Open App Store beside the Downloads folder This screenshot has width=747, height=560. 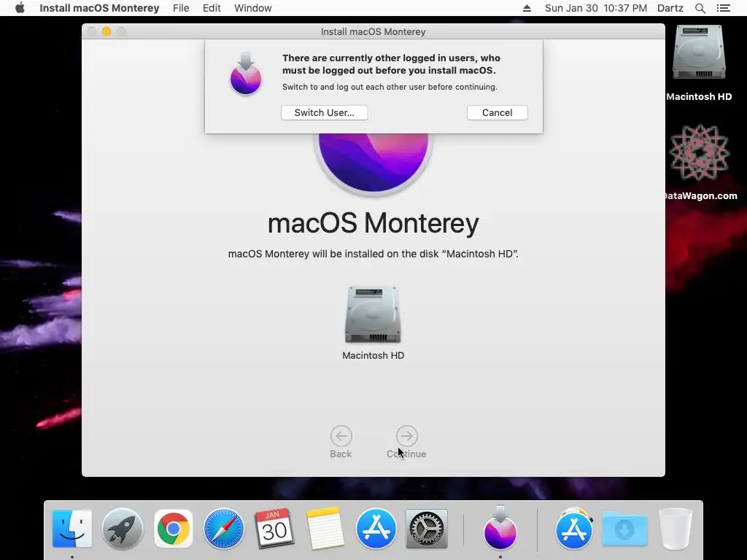(573, 528)
